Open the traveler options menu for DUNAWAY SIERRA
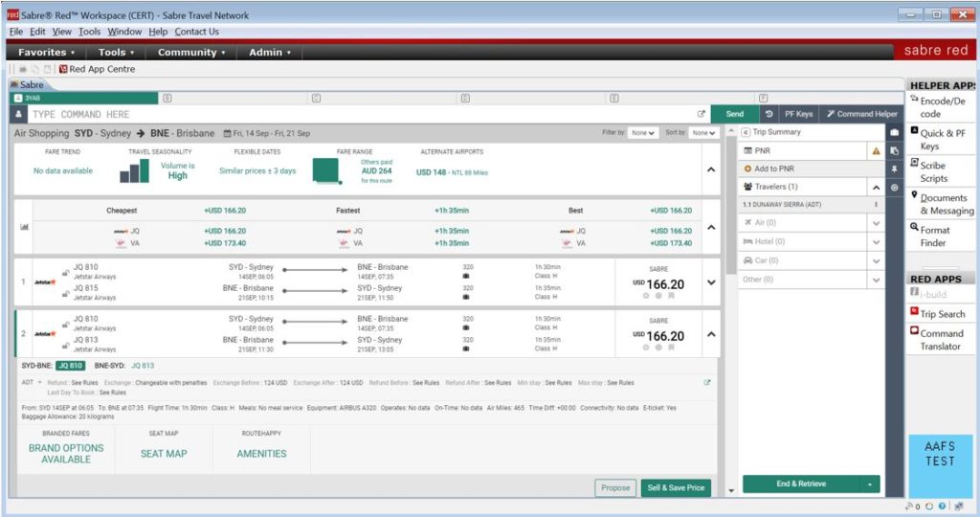 876,205
